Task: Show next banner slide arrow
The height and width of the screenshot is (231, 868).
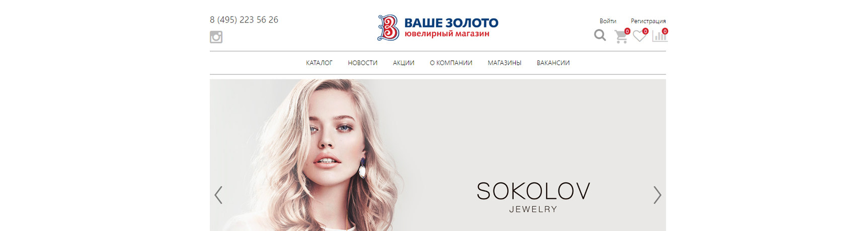Action: pyautogui.click(x=657, y=195)
